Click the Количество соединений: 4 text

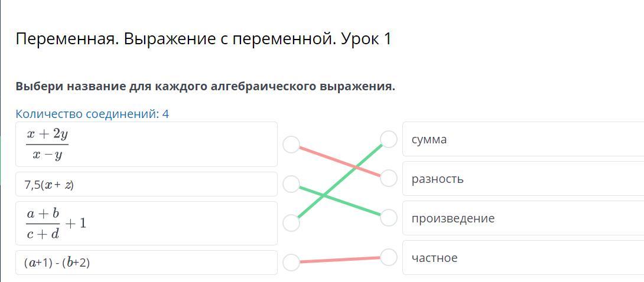coord(92,114)
